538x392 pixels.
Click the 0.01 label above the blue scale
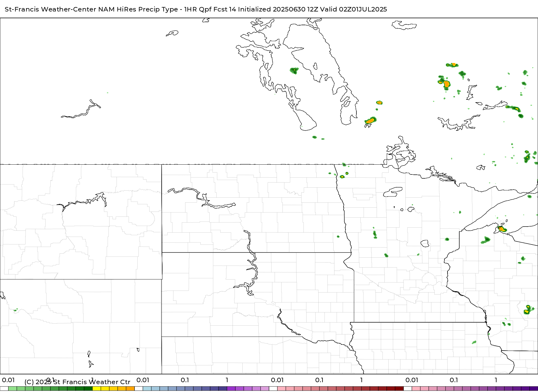(x=143, y=380)
